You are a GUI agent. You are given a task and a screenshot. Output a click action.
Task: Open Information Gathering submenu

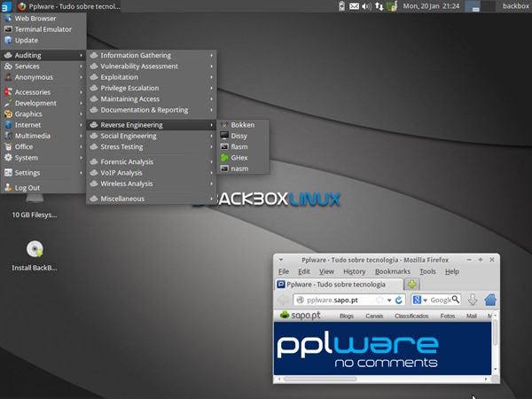tap(152, 55)
